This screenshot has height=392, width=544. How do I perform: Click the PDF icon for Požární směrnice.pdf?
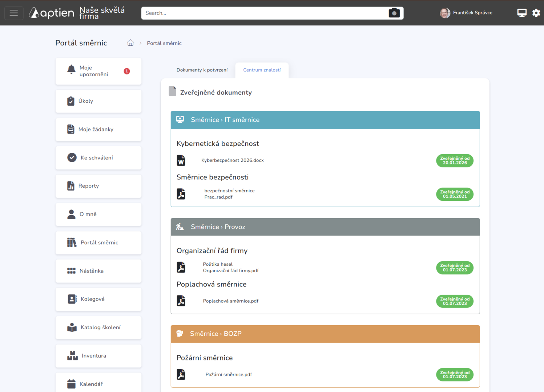(181, 374)
